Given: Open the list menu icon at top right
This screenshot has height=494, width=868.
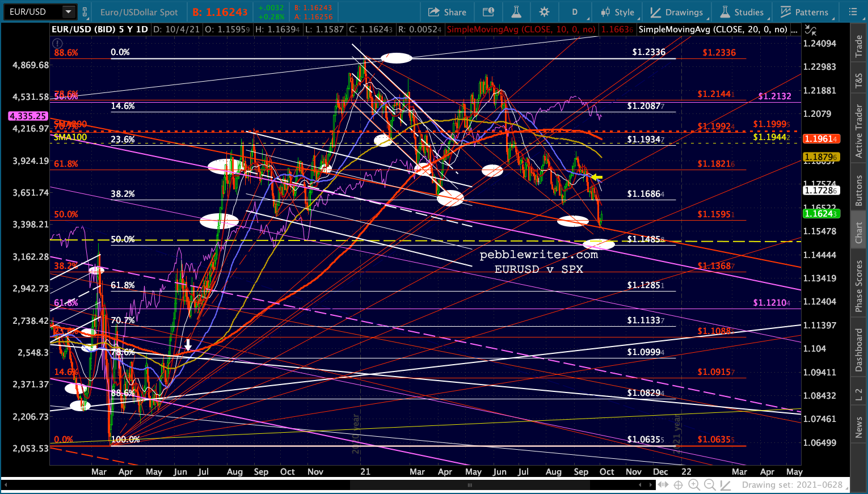Looking at the screenshot, I should pyautogui.click(x=853, y=12).
